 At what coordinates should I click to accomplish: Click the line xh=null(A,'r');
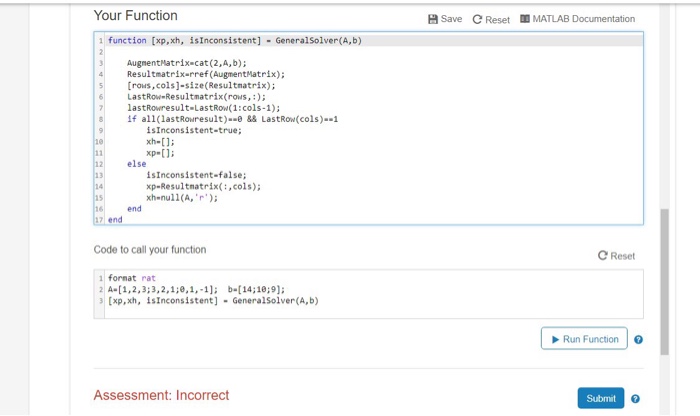coord(182,197)
